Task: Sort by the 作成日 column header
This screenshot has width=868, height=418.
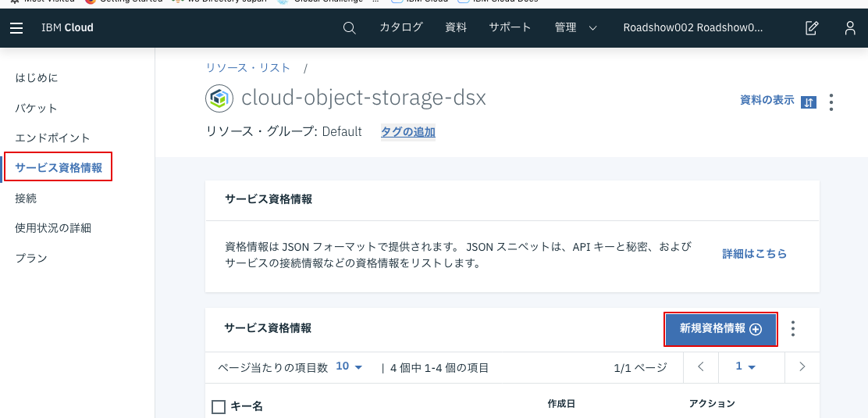Action: tap(561, 404)
